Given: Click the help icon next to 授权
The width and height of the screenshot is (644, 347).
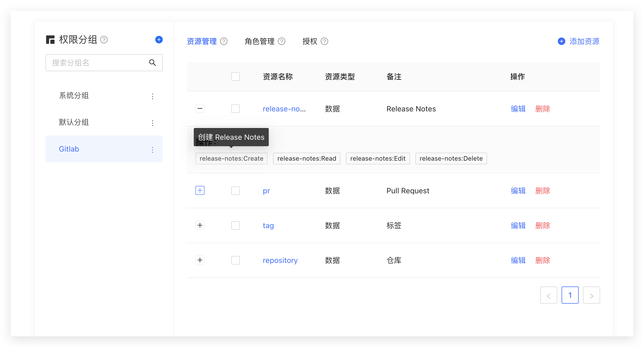Looking at the screenshot, I should (x=324, y=42).
